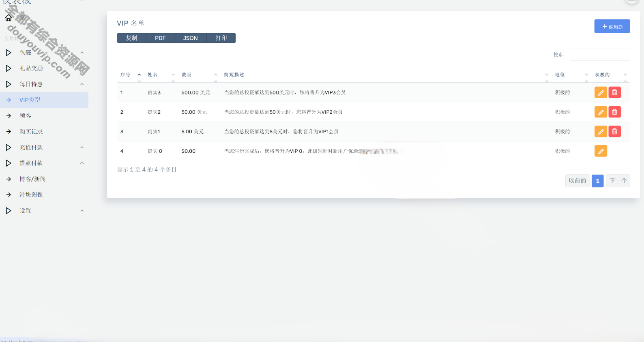Go to 以前的 page
The height and width of the screenshot is (342, 644).
pyautogui.click(x=577, y=181)
